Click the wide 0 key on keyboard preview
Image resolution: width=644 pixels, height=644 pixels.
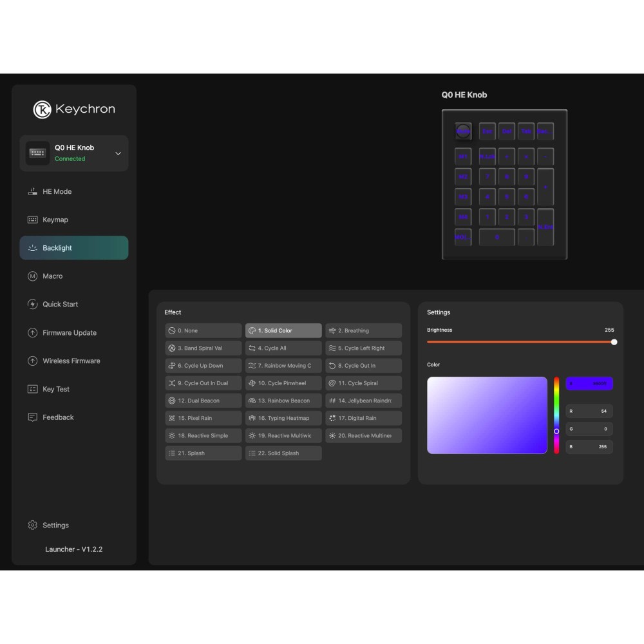pyautogui.click(x=497, y=237)
